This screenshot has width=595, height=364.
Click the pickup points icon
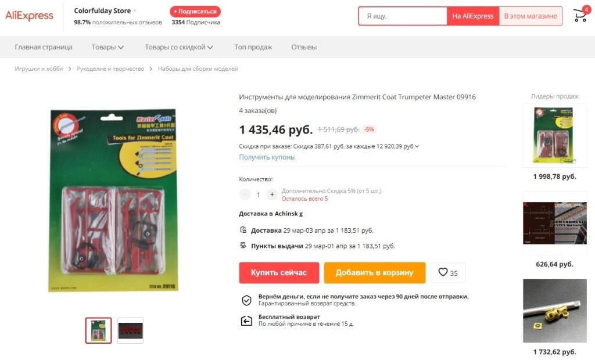pyautogui.click(x=243, y=246)
